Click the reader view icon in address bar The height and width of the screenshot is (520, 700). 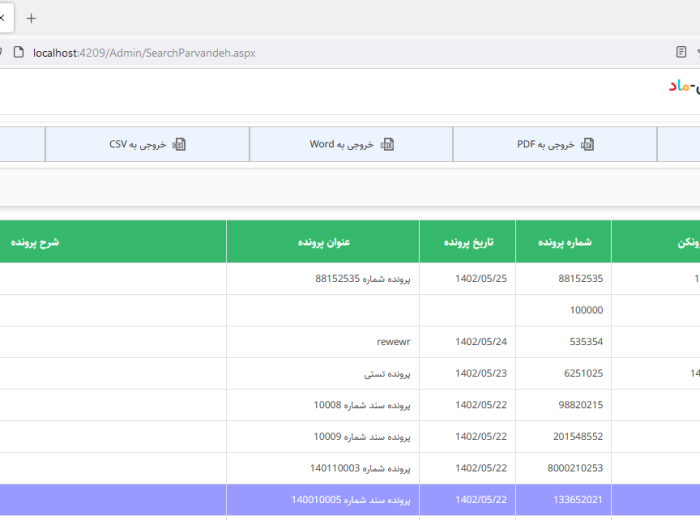coord(681,52)
